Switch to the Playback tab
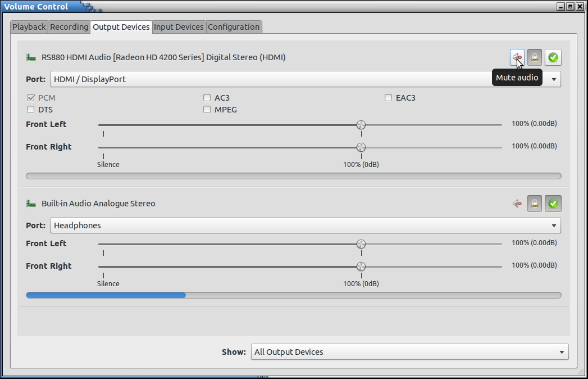This screenshot has width=588, height=379. 29,27
